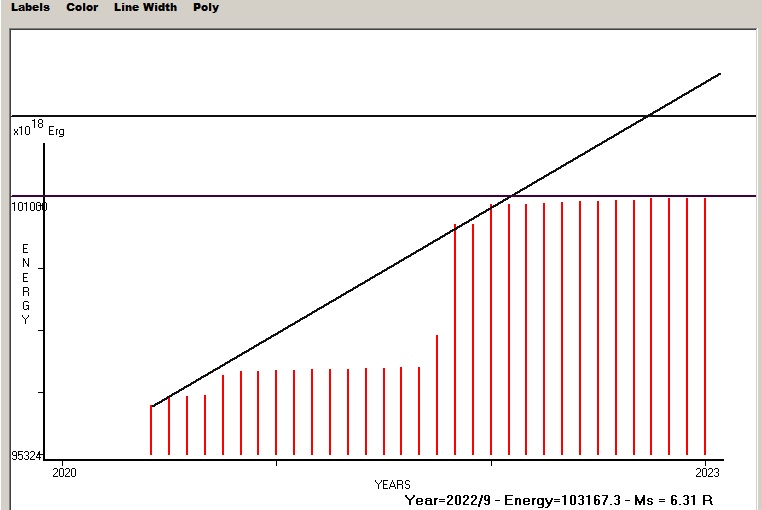
Task: Click the lower-left start of the diagonal line
Action: point(153,406)
